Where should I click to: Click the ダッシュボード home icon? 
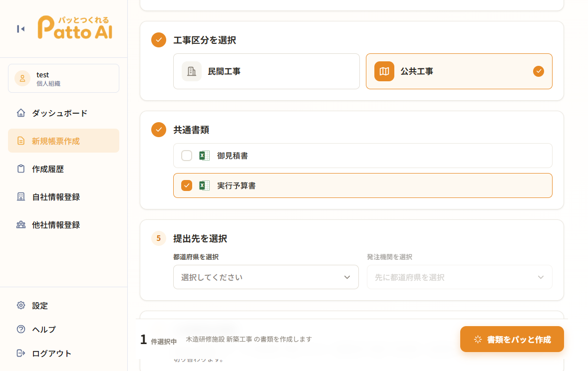click(x=21, y=113)
